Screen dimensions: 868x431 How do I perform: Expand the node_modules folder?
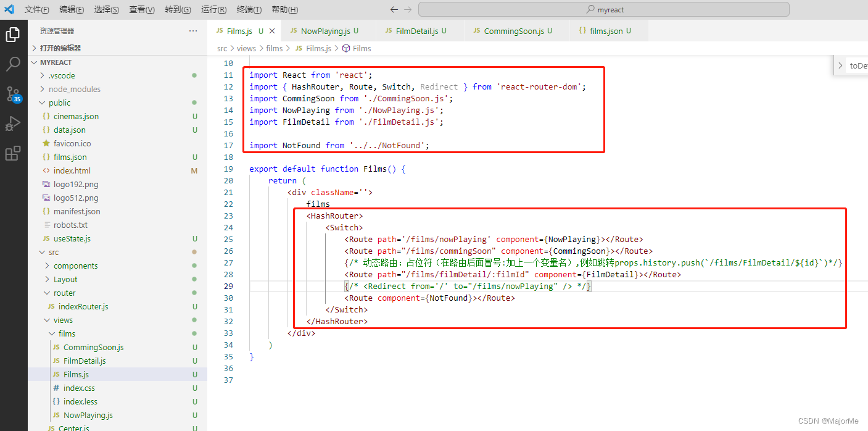(117, 89)
